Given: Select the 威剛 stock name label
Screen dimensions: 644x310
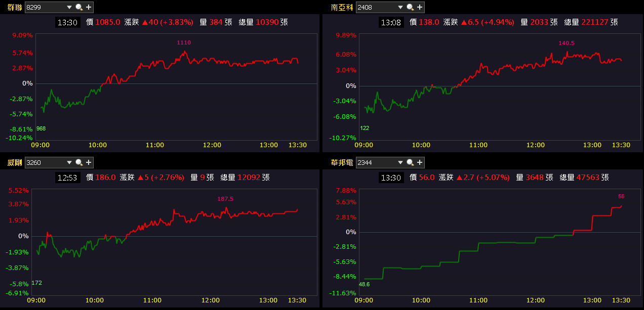Looking at the screenshot, I should point(15,162).
